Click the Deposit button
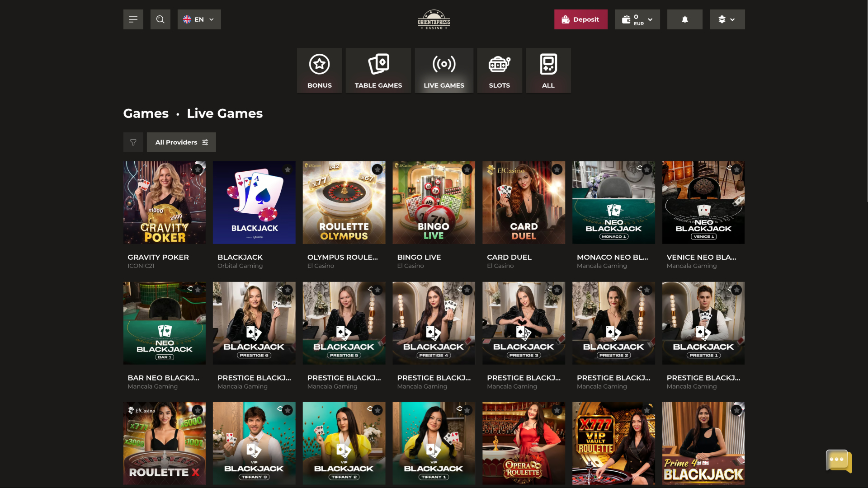Image resolution: width=868 pixels, height=488 pixels. (580, 19)
